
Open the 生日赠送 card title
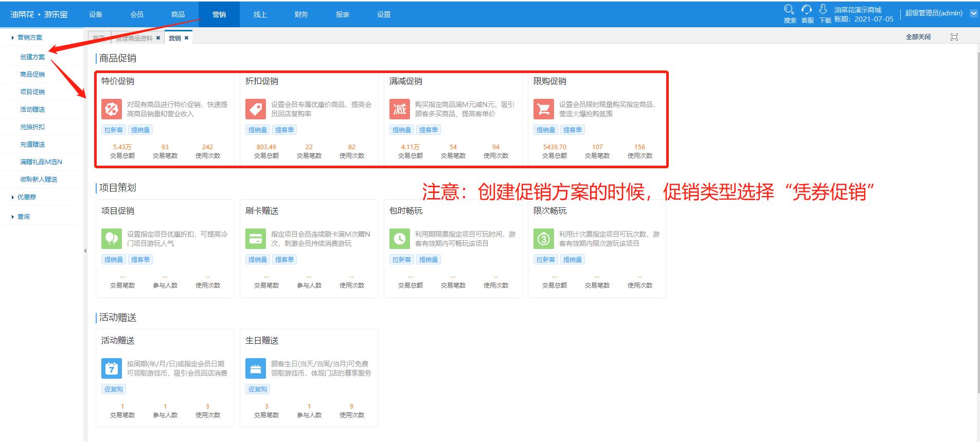point(262,341)
